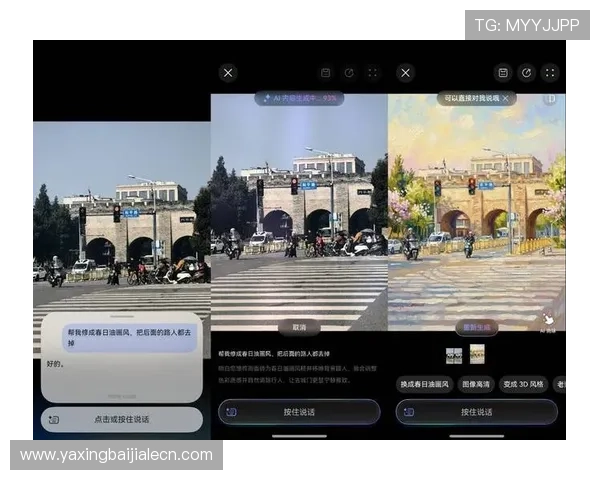The image size is (600, 480).
Task: Tap the dimmed share icon on middle screen
Action: (349, 73)
